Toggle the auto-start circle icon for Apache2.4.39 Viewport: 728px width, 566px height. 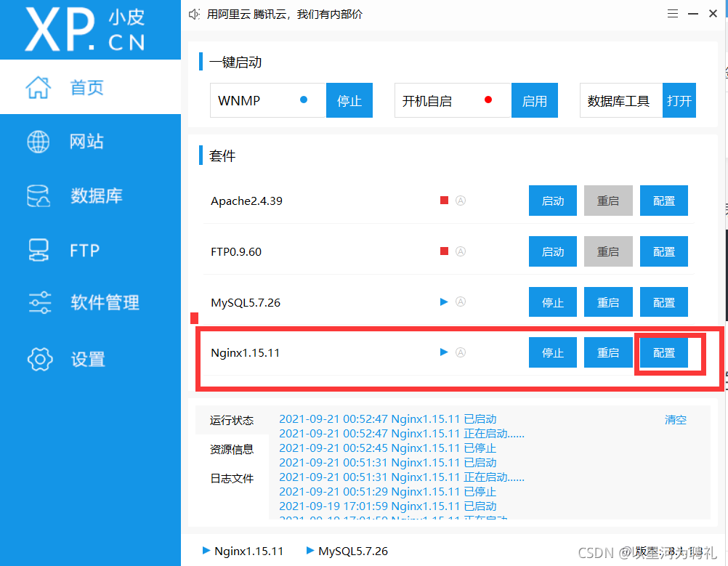461,201
